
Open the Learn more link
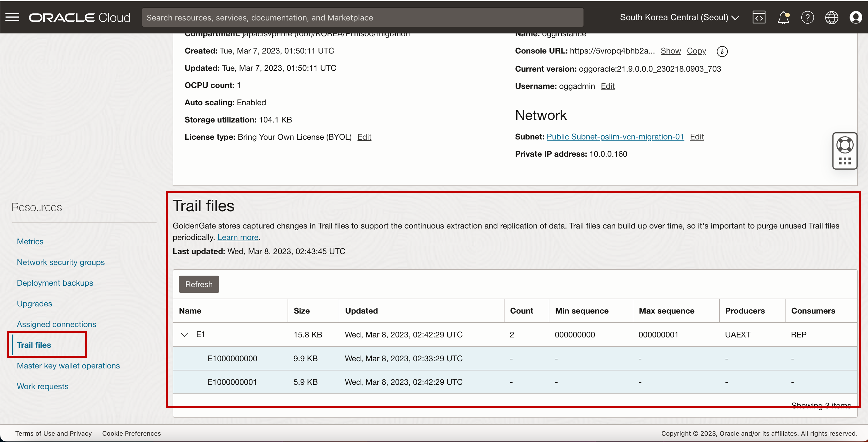[x=238, y=237]
